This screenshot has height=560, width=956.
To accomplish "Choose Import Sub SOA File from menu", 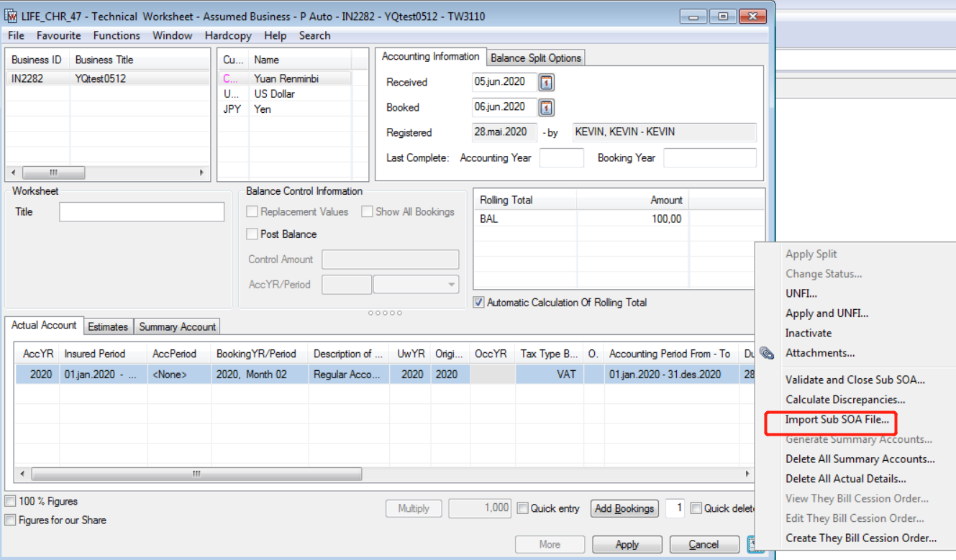I will point(837,420).
